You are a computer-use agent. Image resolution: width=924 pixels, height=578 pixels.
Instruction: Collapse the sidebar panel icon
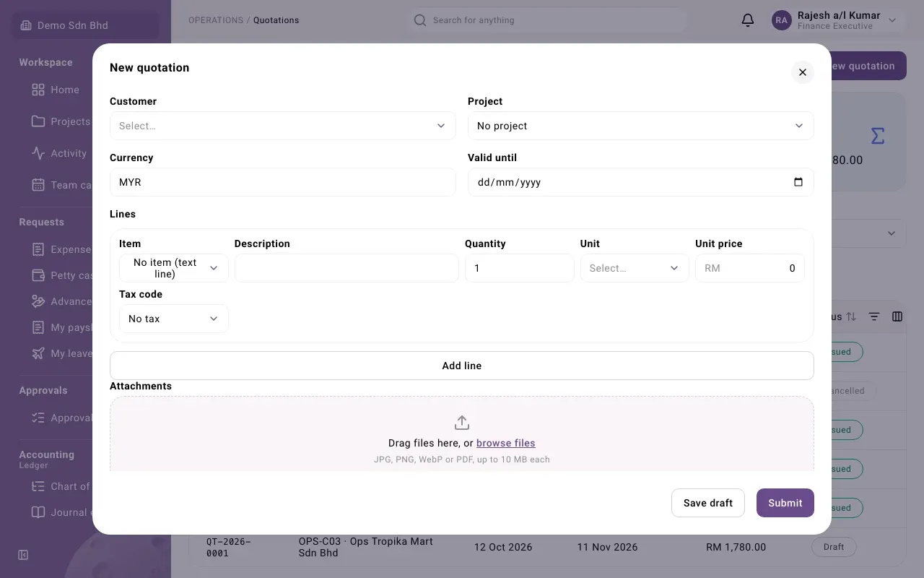(x=23, y=555)
